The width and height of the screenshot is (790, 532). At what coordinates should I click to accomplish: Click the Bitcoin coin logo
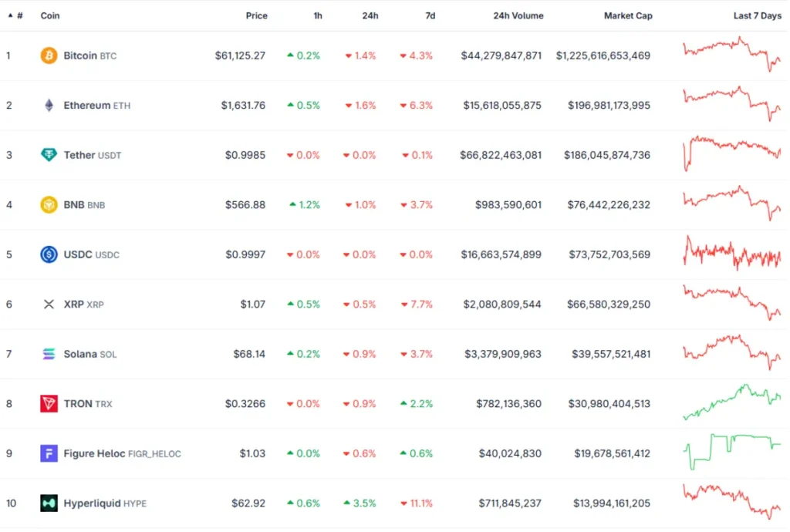[x=49, y=56]
